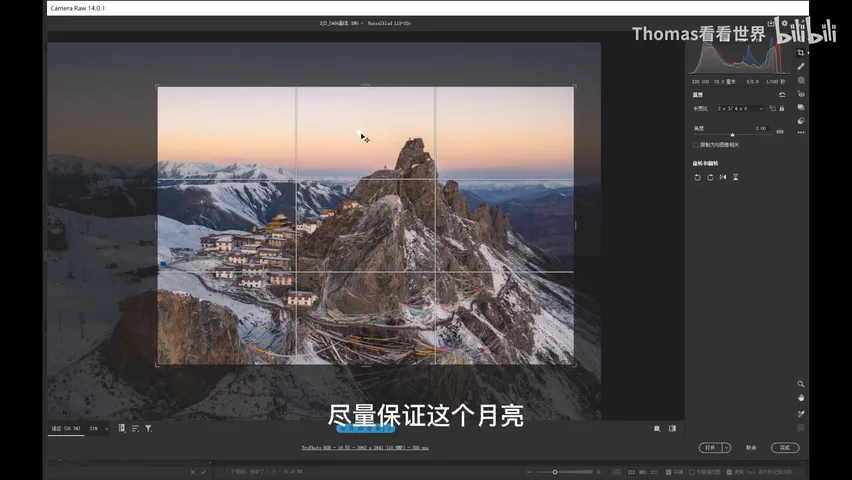Open the Snapshots panel icon

(x=801, y=108)
